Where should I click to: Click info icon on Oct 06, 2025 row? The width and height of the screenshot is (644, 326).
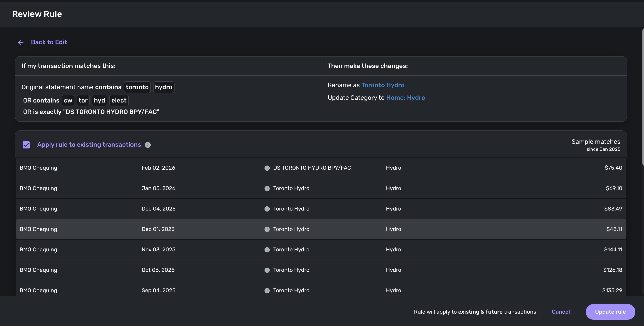pos(267,270)
